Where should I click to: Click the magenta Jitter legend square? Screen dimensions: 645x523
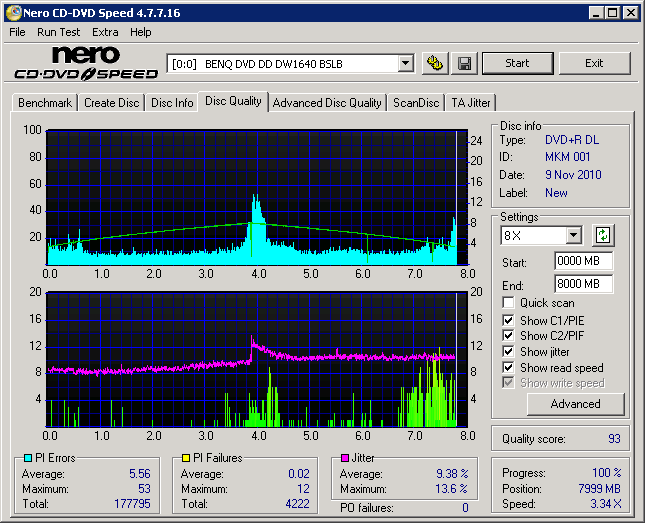pyautogui.click(x=345, y=458)
